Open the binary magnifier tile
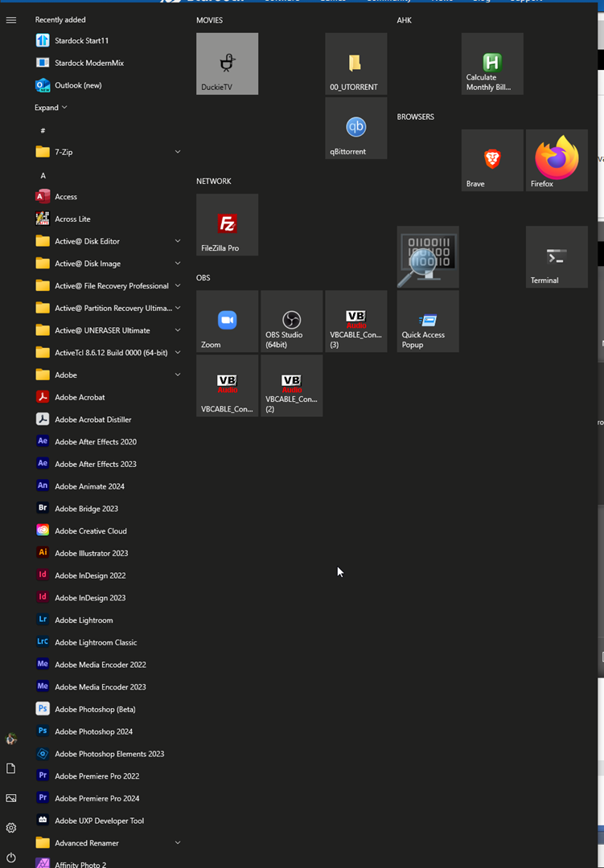The width and height of the screenshot is (604, 868). click(428, 257)
